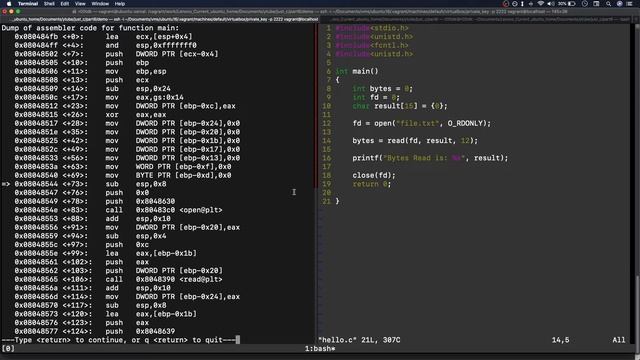The width and height of the screenshot is (640, 360).
Task: Click the current instruction arrow '=>' line
Action: [84, 184]
